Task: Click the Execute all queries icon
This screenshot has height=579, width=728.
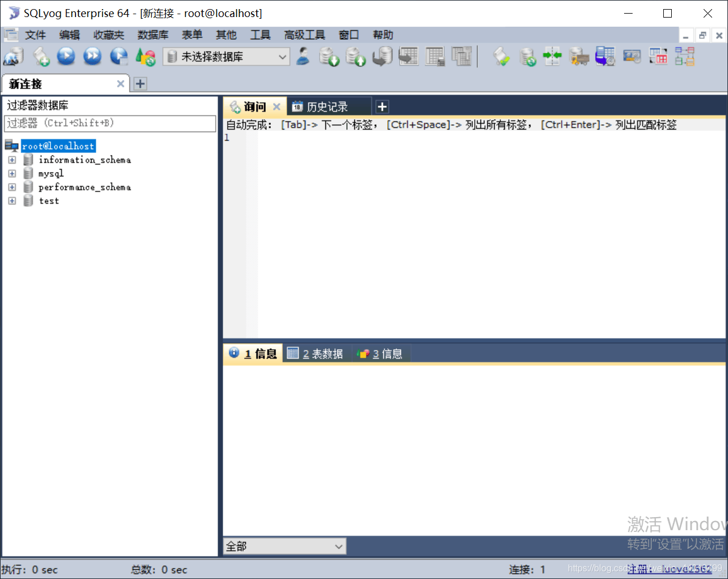Action: click(x=92, y=56)
